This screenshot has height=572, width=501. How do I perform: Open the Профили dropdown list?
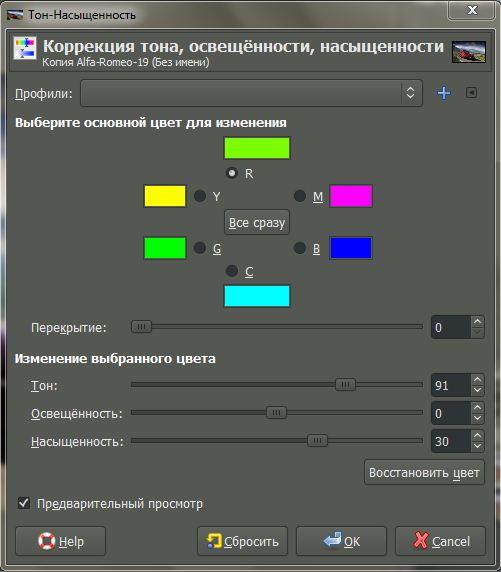[251, 93]
